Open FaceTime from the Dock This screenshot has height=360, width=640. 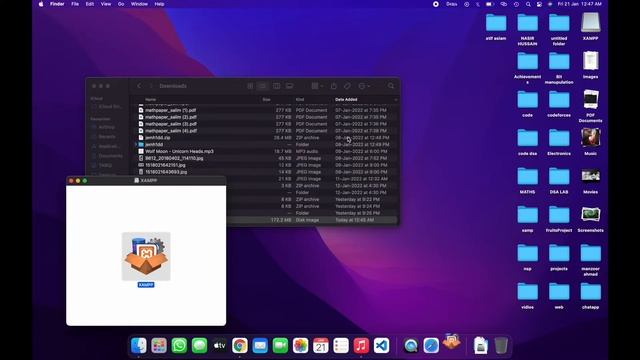coord(280,346)
